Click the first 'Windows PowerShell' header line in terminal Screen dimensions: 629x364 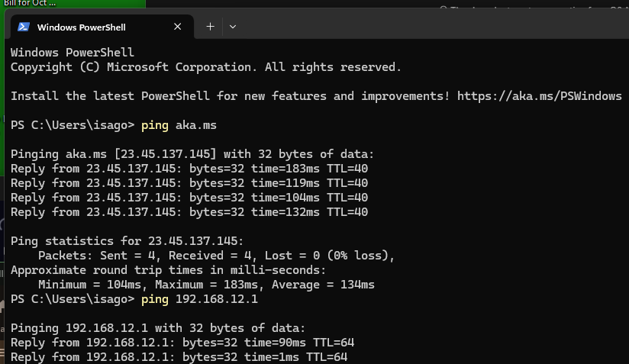pyautogui.click(x=73, y=53)
